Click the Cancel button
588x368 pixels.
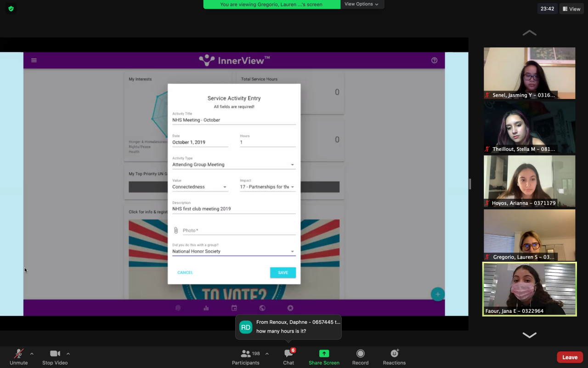[185, 273]
